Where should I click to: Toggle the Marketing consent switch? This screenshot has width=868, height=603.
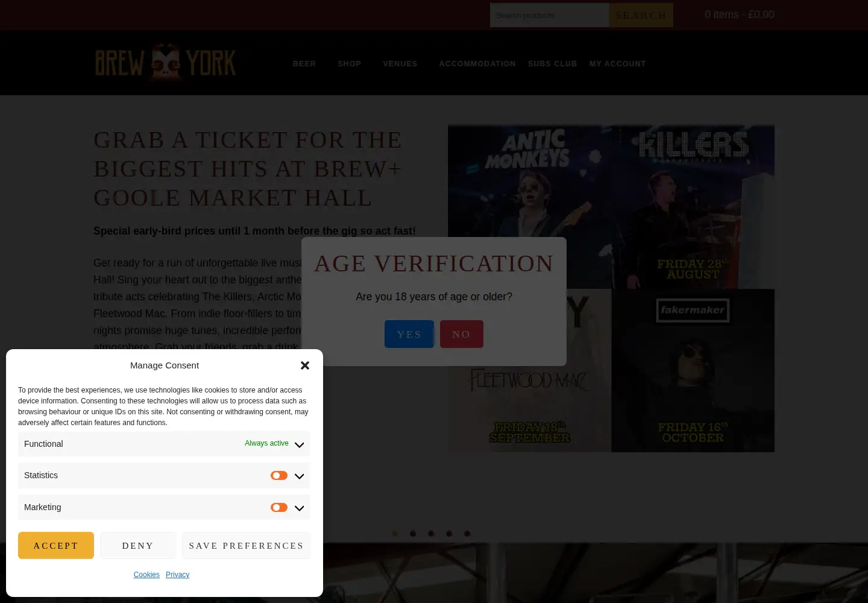coord(279,508)
